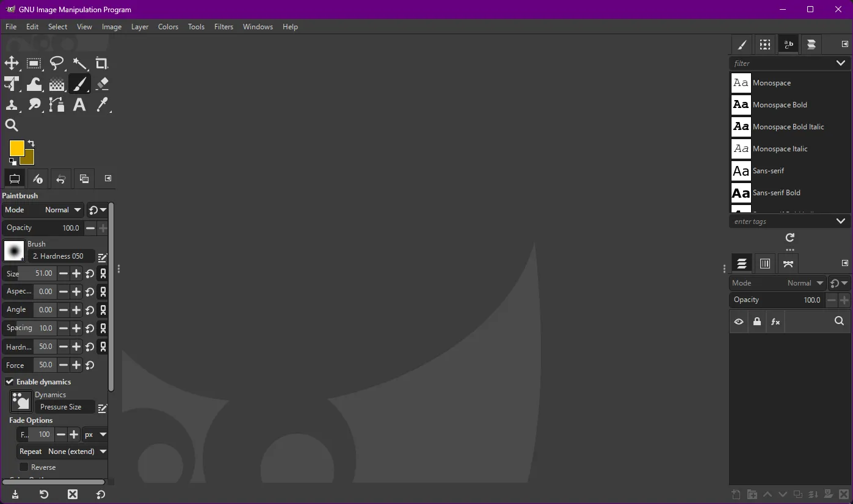853x504 pixels.
Task: Select the Move tool in toolbox
Action: (x=12, y=63)
